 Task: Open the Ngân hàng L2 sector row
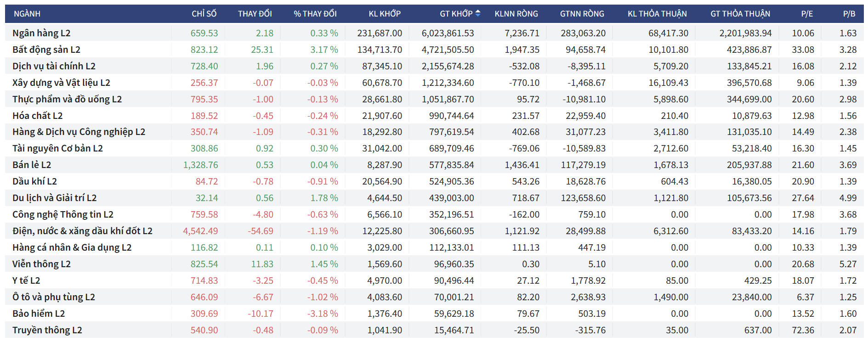coord(41,33)
